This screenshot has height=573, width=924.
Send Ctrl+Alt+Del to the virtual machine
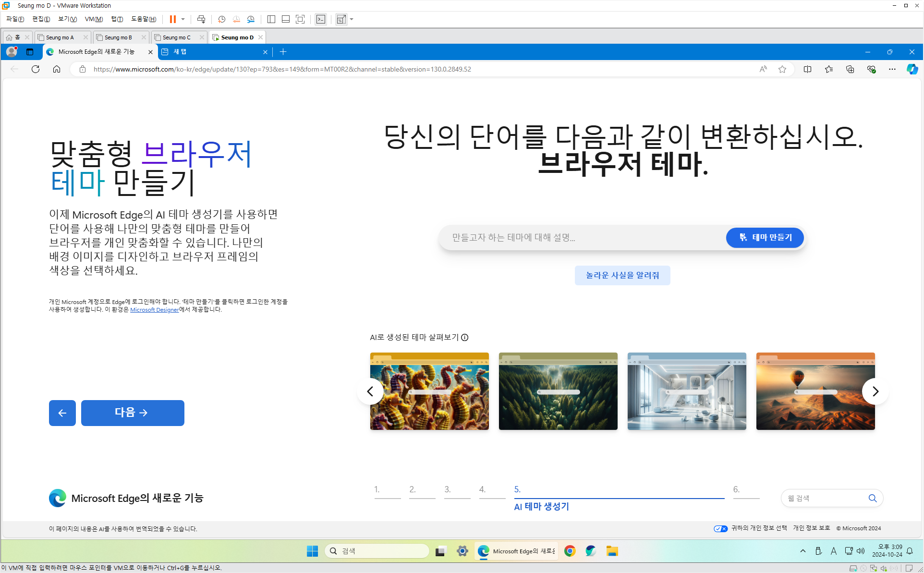[x=201, y=19]
